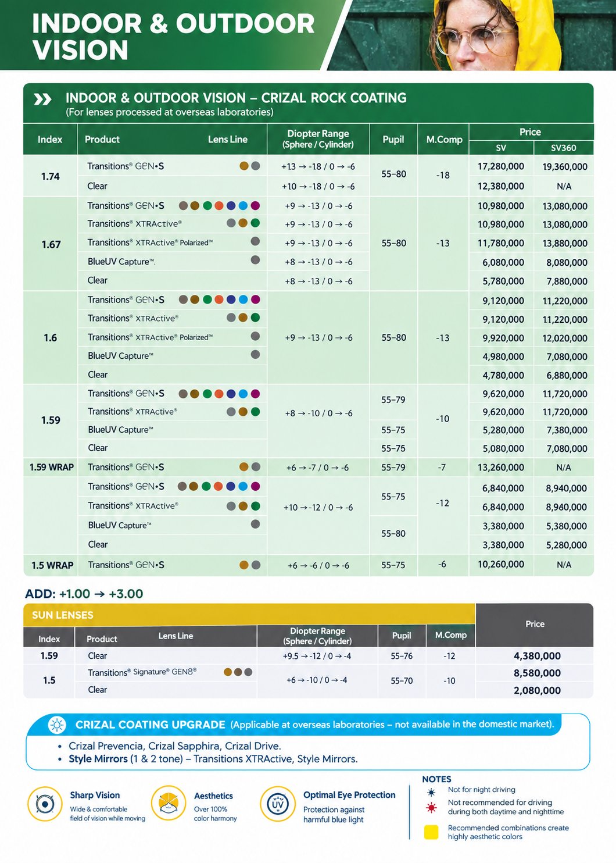
Task: Pick the dark blue dot in the 1.6 Transitions GEN S row
Action: pyautogui.click(x=231, y=299)
